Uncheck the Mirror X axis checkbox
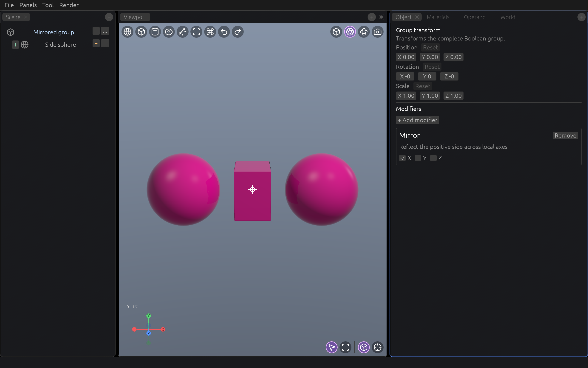Viewport: 588px width, 368px height. [402, 158]
